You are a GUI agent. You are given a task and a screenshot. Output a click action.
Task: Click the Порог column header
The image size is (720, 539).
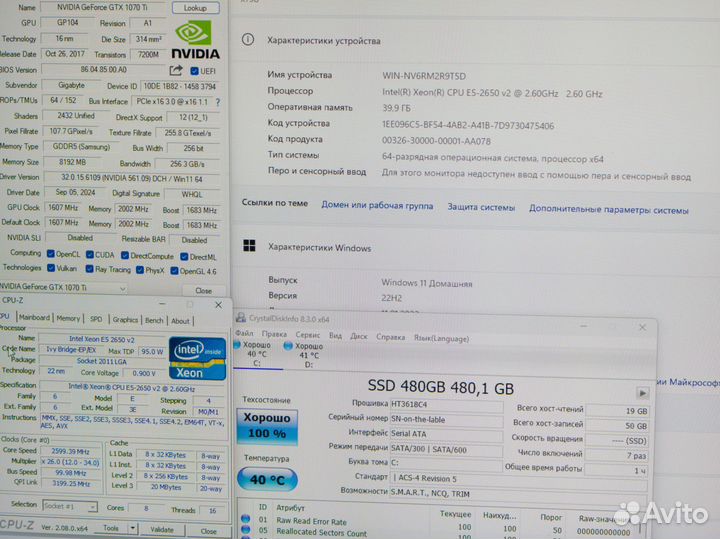point(551,517)
